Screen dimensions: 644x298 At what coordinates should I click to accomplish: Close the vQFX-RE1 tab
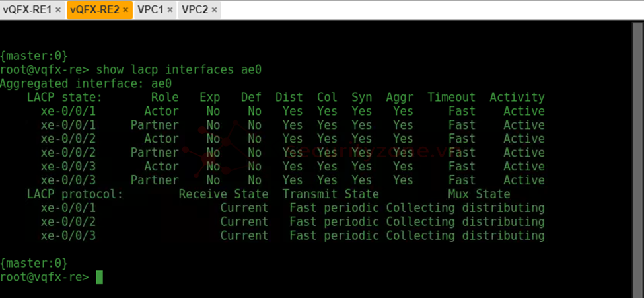pyautogui.click(x=58, y=9)
